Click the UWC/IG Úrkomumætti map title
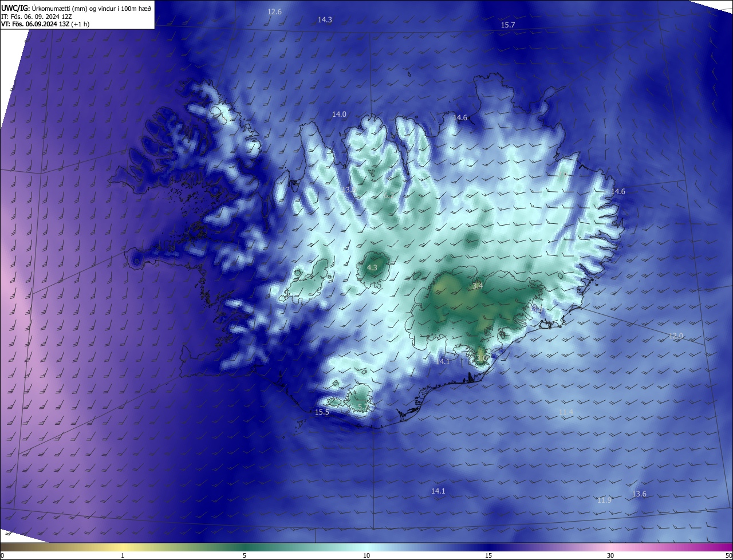Image resolution: width=733 pixels, height=560 pixels. tap(76, 8)
